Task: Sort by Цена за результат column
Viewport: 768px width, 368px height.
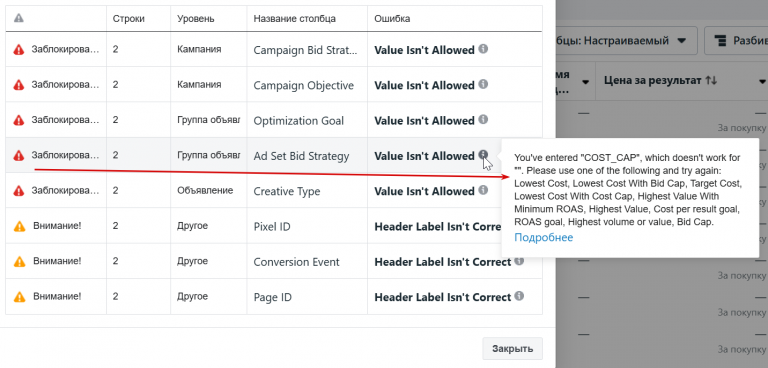Action: [x=661, y=80]
